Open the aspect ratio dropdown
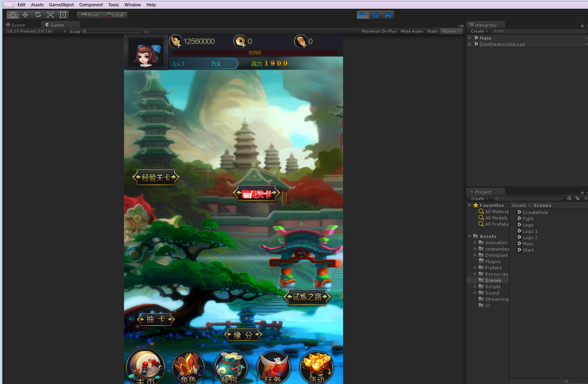 pyautogui.click(x=36, y=31)
